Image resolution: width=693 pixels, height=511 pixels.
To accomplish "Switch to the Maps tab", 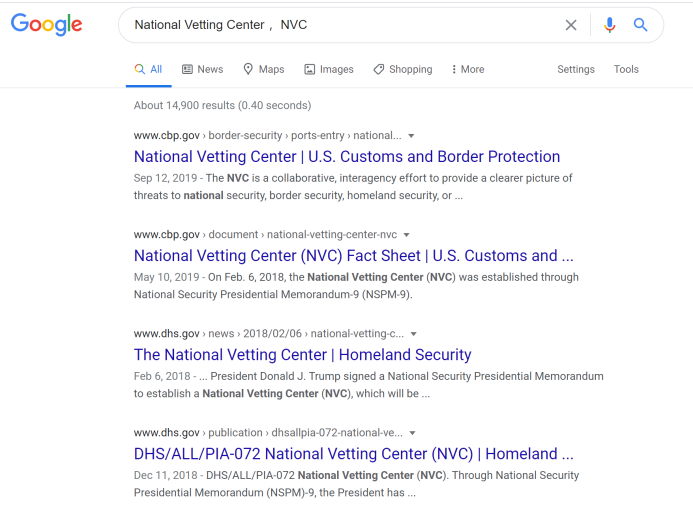I will coord(263,69).
